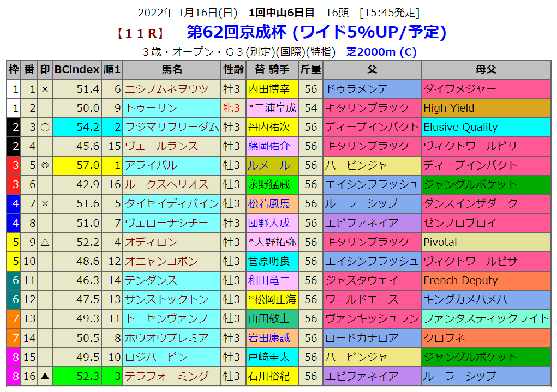Click the ▲ mark beside テラフォーミング

tap(45, 376)
